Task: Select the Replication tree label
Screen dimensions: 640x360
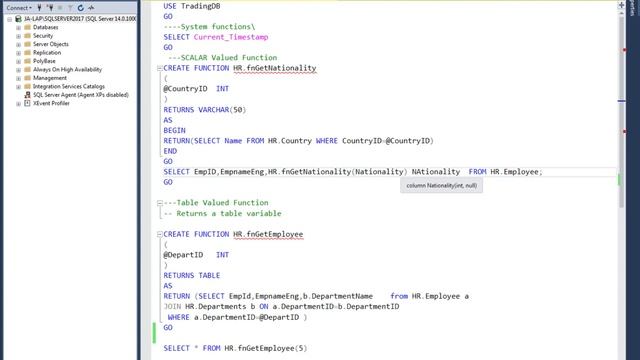Action: (47, 53)
